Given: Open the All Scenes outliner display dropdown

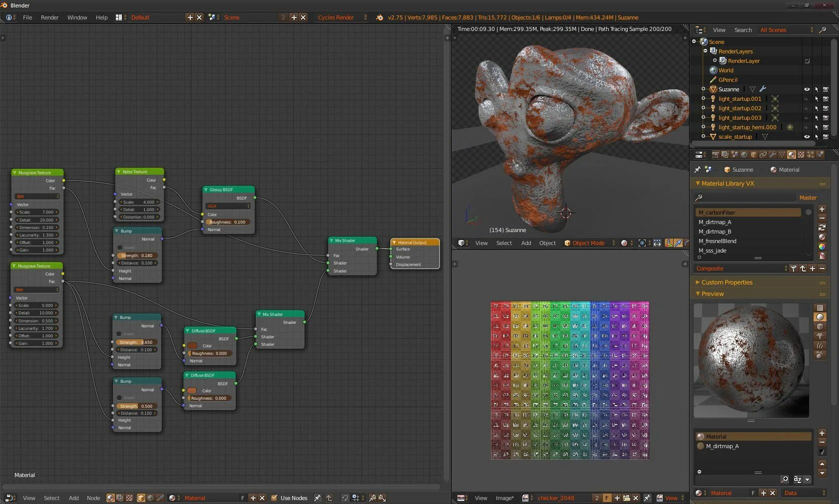Looking at the screenshot, I should [x=786, y=30].
